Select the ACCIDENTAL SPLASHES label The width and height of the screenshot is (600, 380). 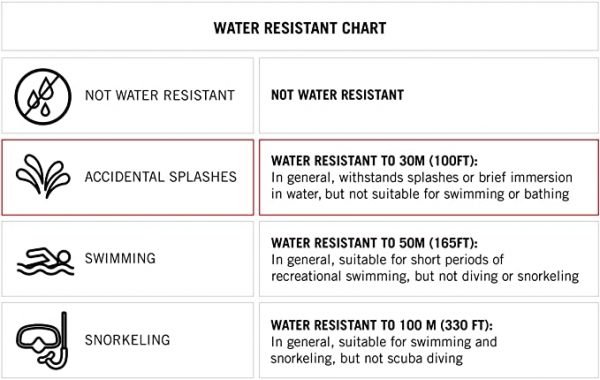(x=161, y=177)
